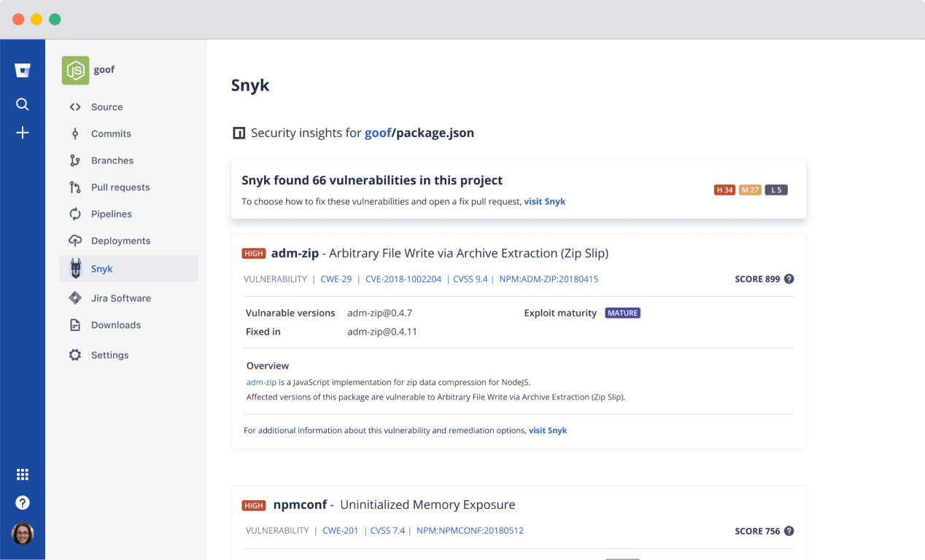Click the plus icon to create something new
The height and width of the screenshot is (560, 925).
[x=22, y=133]
